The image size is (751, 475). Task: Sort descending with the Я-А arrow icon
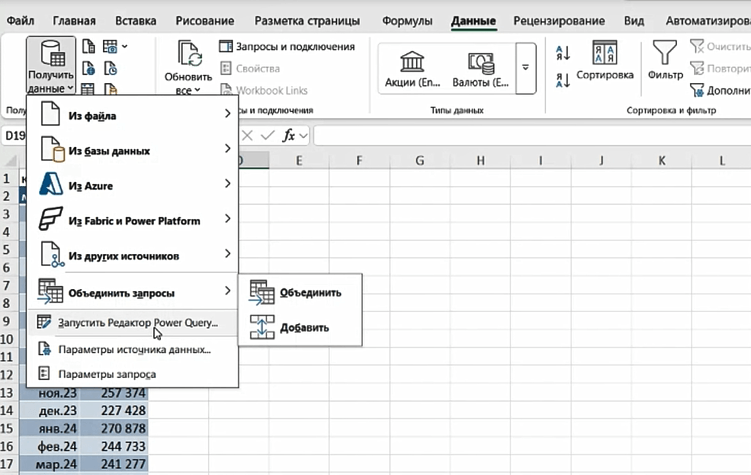[563, 80]
